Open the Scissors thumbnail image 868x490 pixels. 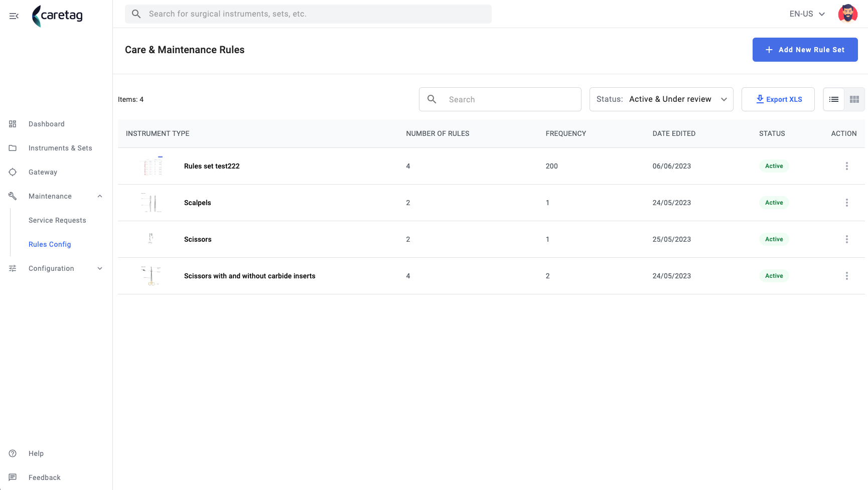click(x=151, y=238)
